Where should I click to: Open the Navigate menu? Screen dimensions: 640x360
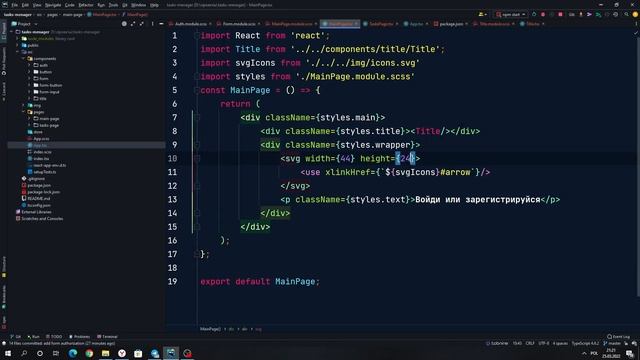pyautogui.click(x=53, y=5)
